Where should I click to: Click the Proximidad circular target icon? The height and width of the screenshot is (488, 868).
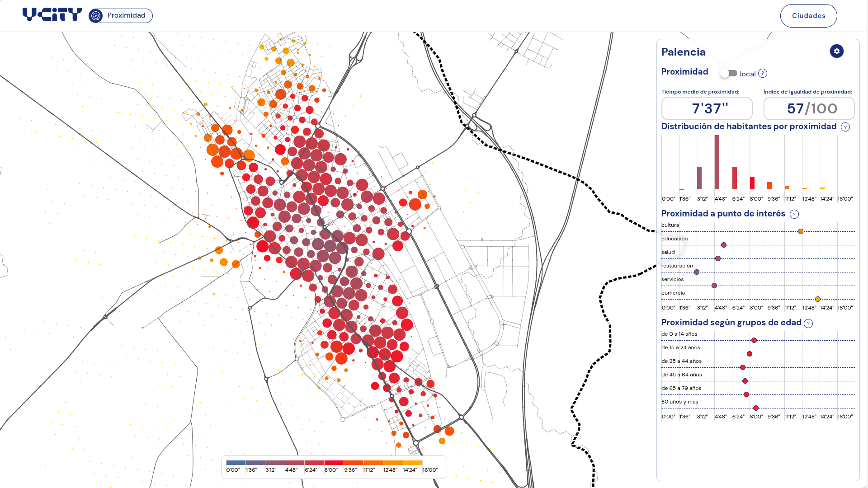pyautogui.click(x=96, y=16)
